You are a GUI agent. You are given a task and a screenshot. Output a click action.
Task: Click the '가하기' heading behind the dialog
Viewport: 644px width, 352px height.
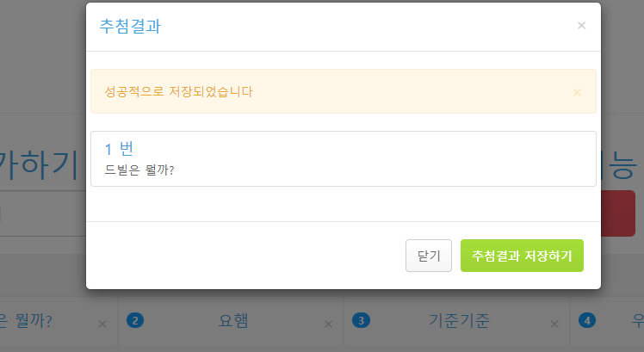coord(39,165)
